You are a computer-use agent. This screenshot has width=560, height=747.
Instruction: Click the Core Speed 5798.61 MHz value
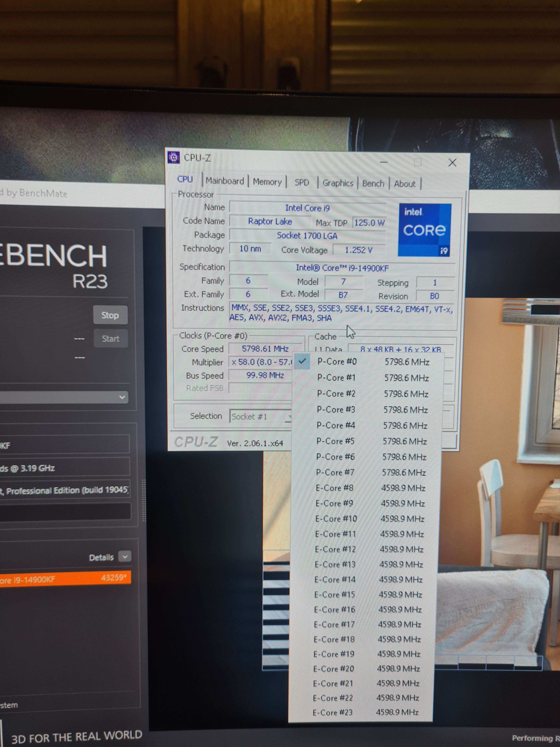coord(265,348)
